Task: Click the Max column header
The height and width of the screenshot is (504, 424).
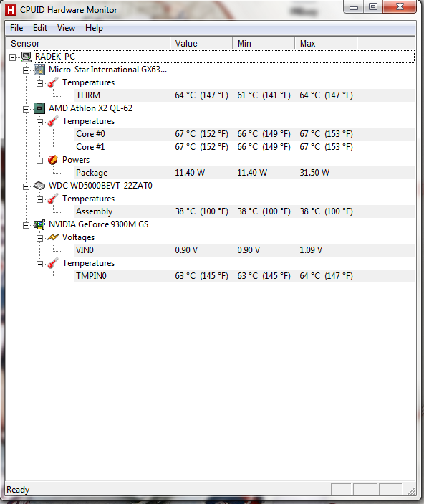Action: coord(326,44)
